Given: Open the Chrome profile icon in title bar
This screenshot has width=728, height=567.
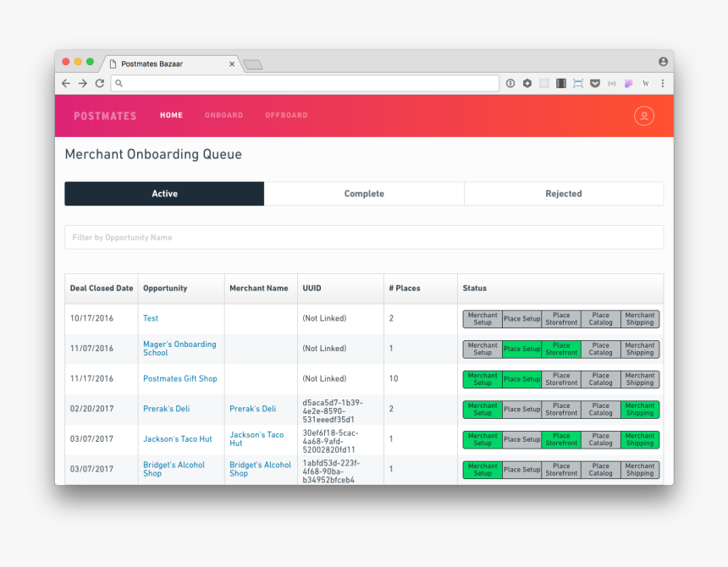Looking at the screenshot, I should [x=663, y=61].
